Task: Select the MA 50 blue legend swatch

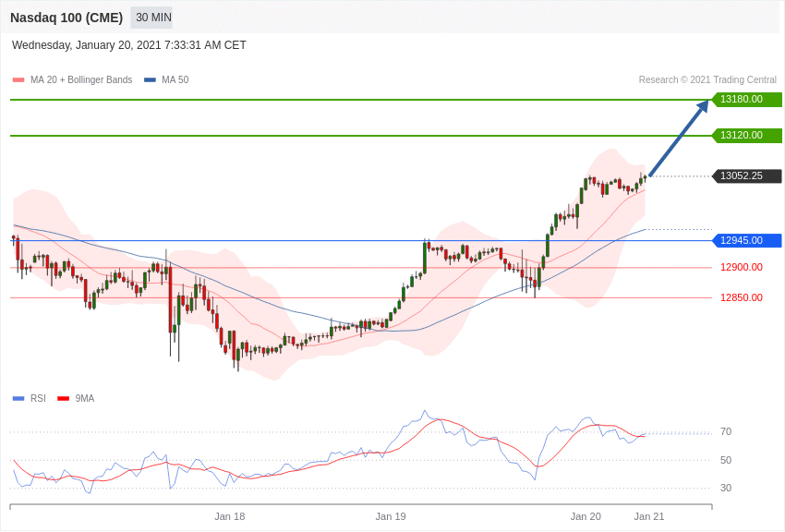Action: (x=150, y=80)
